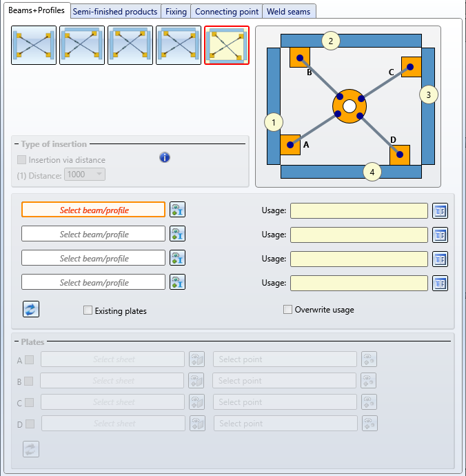Toggle plate D checkbox

[30, 424]
